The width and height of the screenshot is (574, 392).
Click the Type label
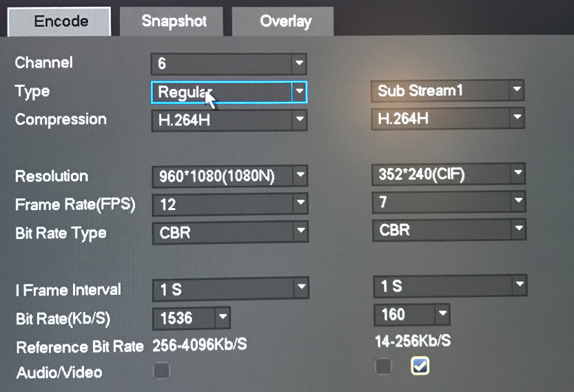[x=32, y=92]
